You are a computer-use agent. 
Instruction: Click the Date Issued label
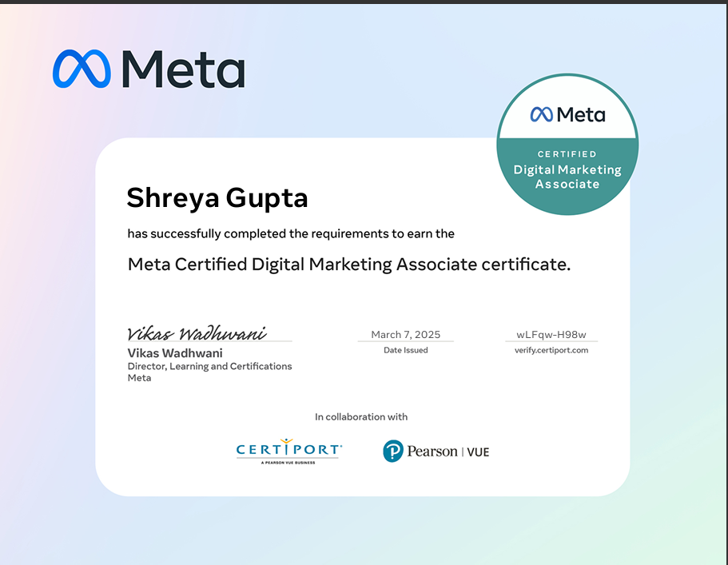pos(405,350)
